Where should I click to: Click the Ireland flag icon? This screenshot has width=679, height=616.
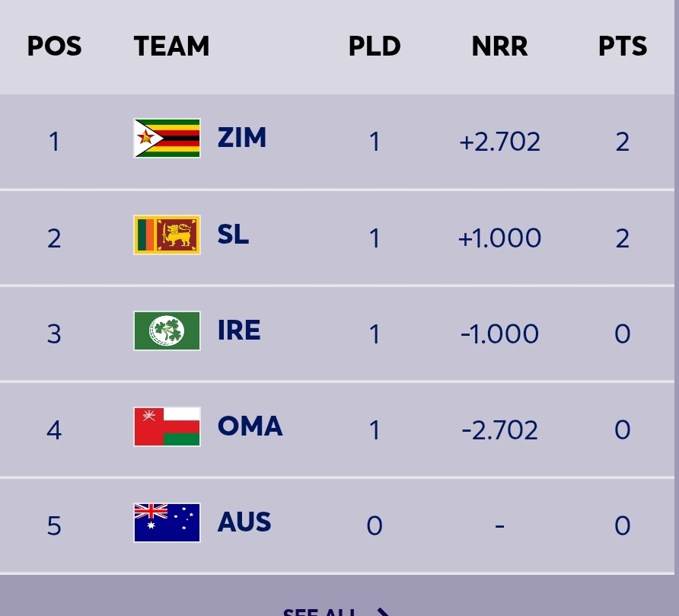tap(167, 331)
